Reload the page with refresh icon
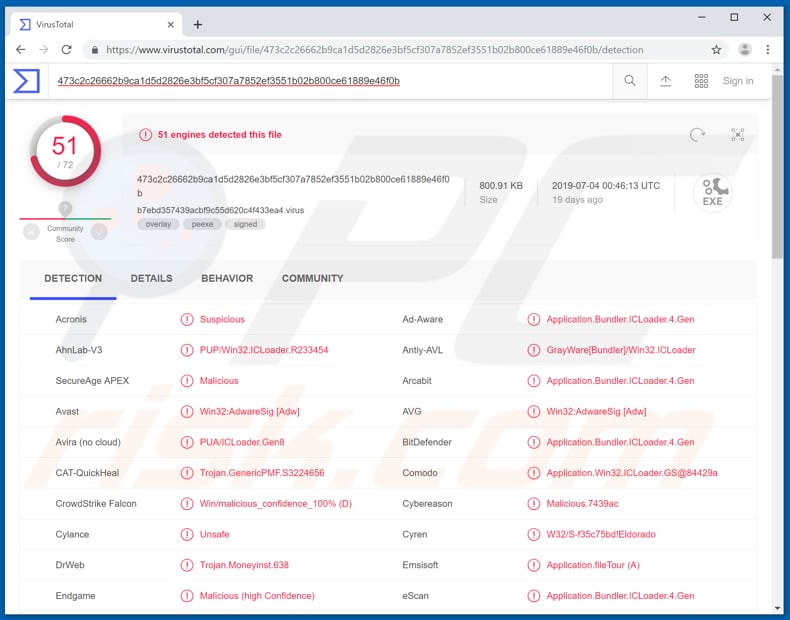 point(67,49)
